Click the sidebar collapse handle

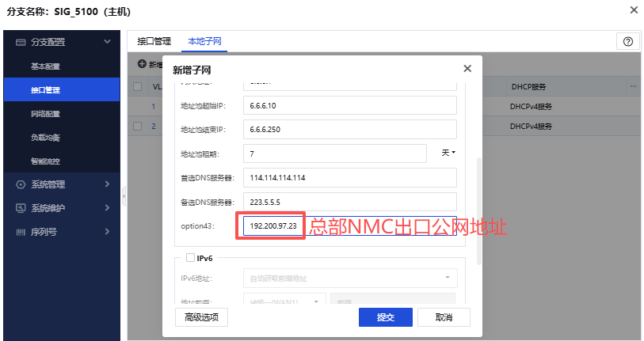pyautogui.click(x=123, y=195)
